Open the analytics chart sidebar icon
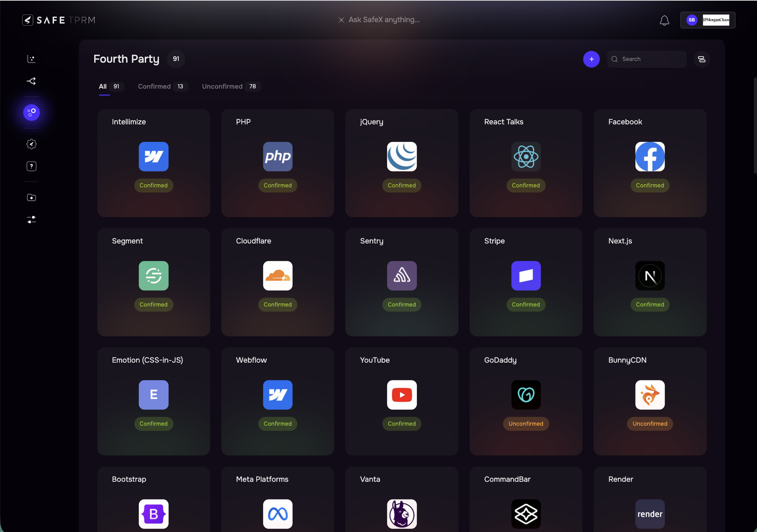The height and width of the screenshot is (532, 757). tap(31, 59)
